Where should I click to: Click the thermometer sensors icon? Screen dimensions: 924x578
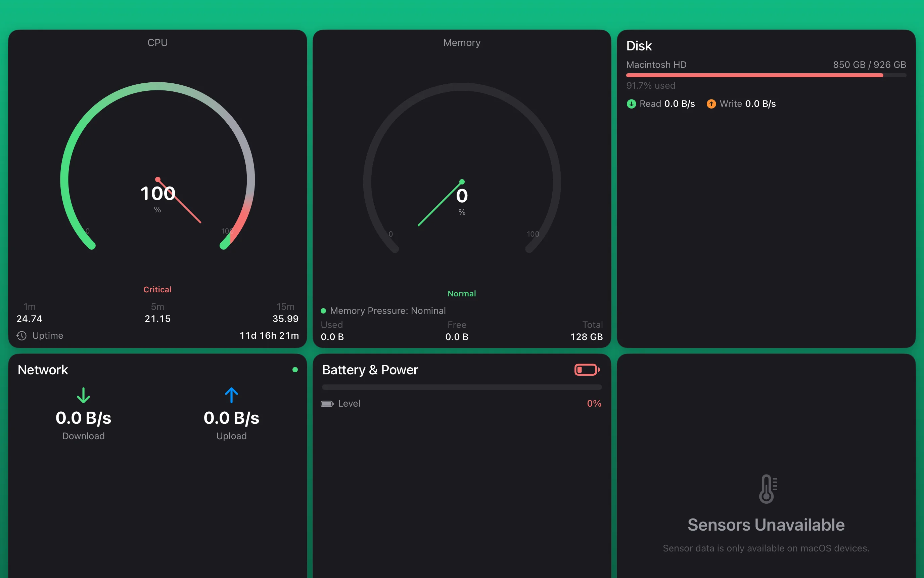[768, 489]
